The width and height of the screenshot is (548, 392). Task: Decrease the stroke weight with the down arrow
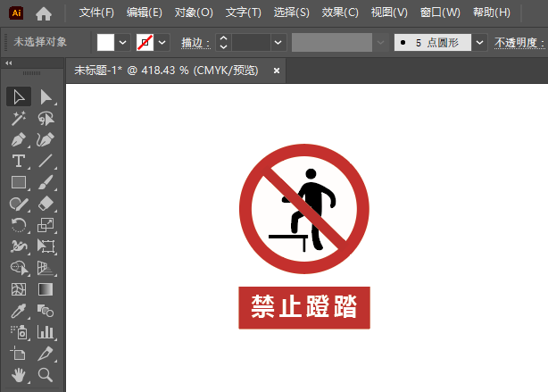[224, 47]
